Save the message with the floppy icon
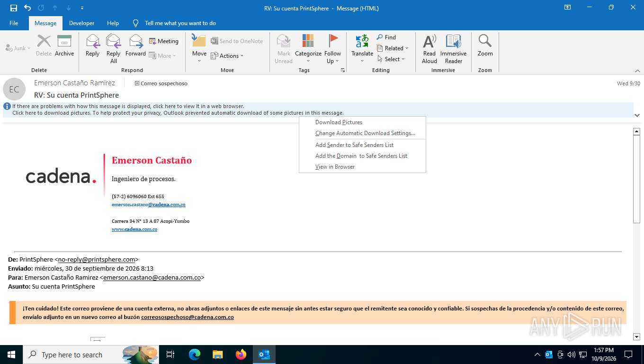Screen dimensions: 644x364 14,8
